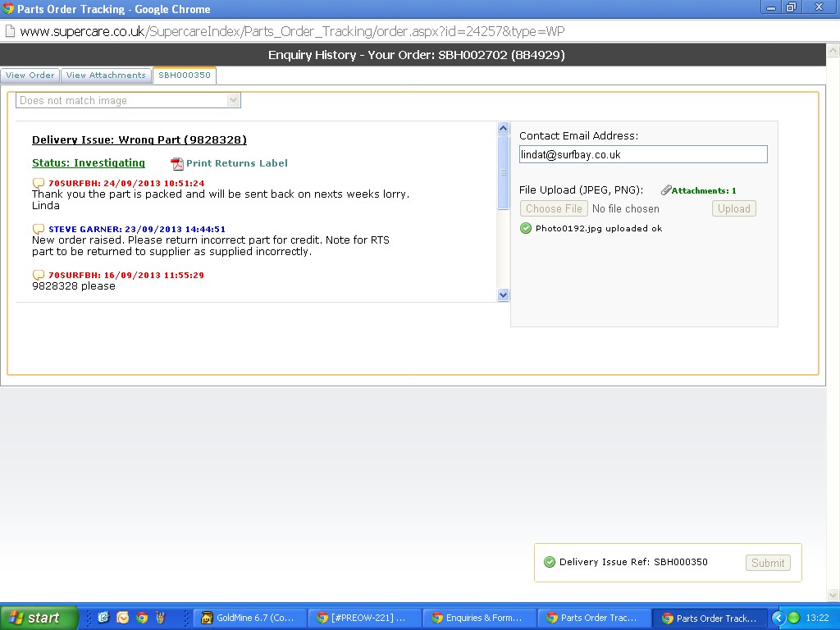This screenshot has width=840, height=630.
Task: Click the page icon in the address bar
Action: [10, 32]
